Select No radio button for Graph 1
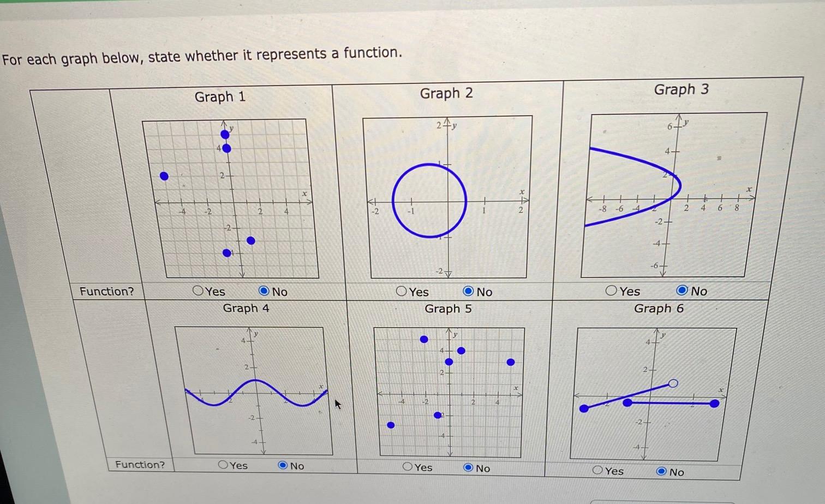Viewport: 825px width, 504px height. [263, 291]
